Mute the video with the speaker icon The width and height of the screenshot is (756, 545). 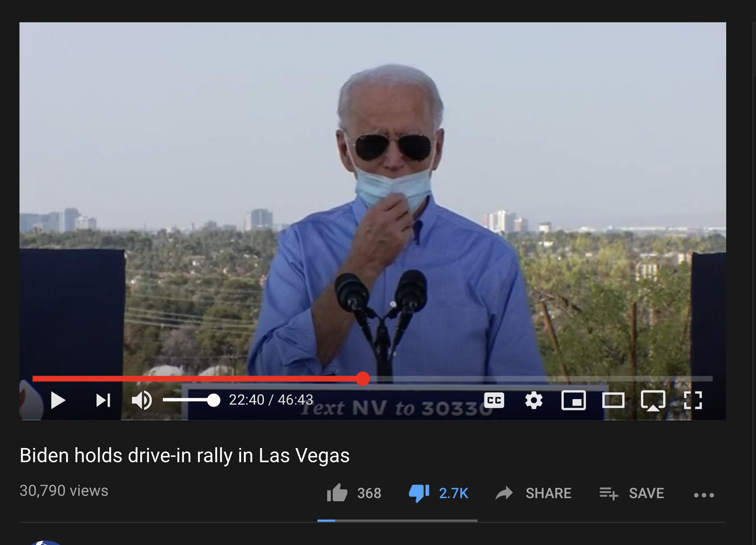(141, 400)
